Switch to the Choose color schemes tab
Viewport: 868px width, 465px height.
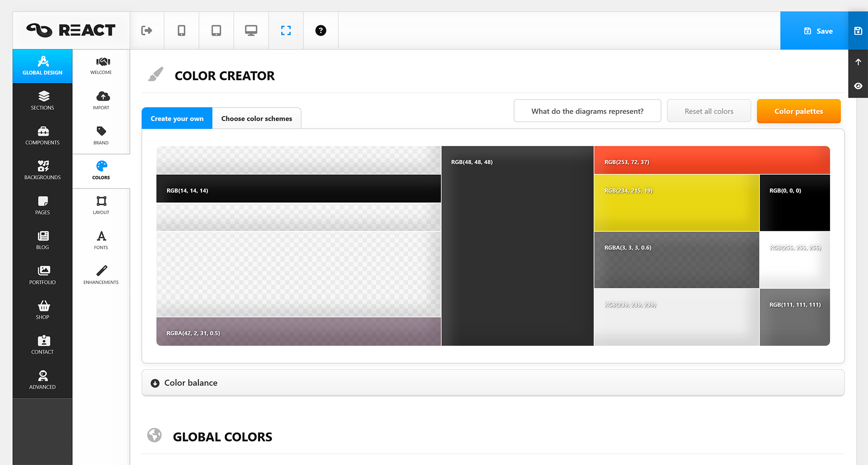256,118
